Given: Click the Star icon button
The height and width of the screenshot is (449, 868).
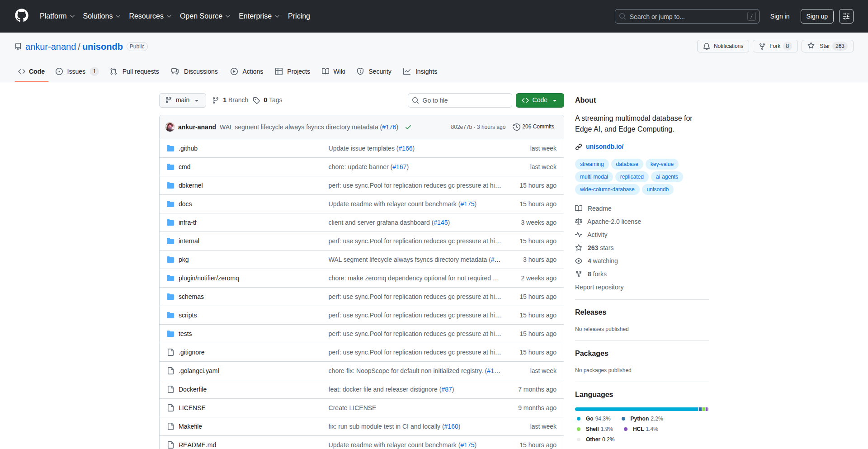Looking at the screenshot, I should [x=811, y=46].
